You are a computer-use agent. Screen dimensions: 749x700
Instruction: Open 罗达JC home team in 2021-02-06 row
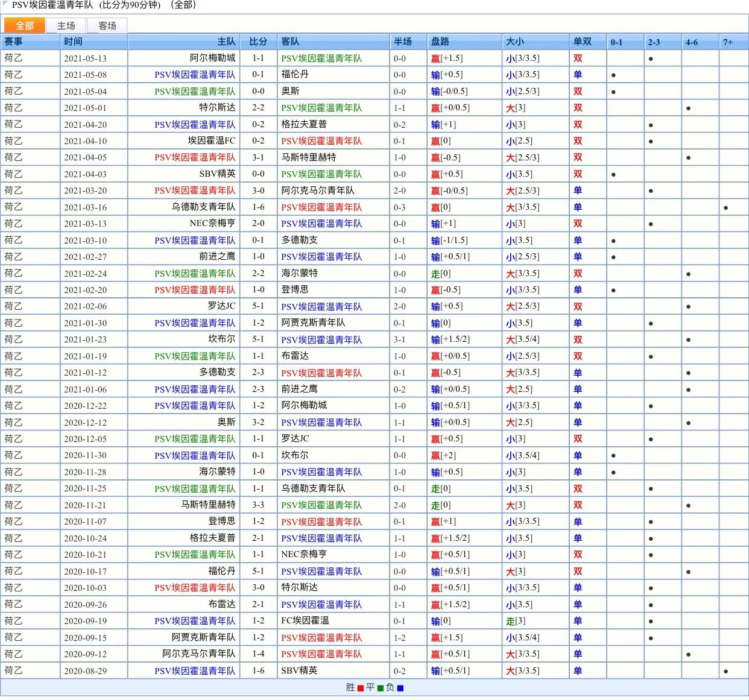[x=221, y=306]
